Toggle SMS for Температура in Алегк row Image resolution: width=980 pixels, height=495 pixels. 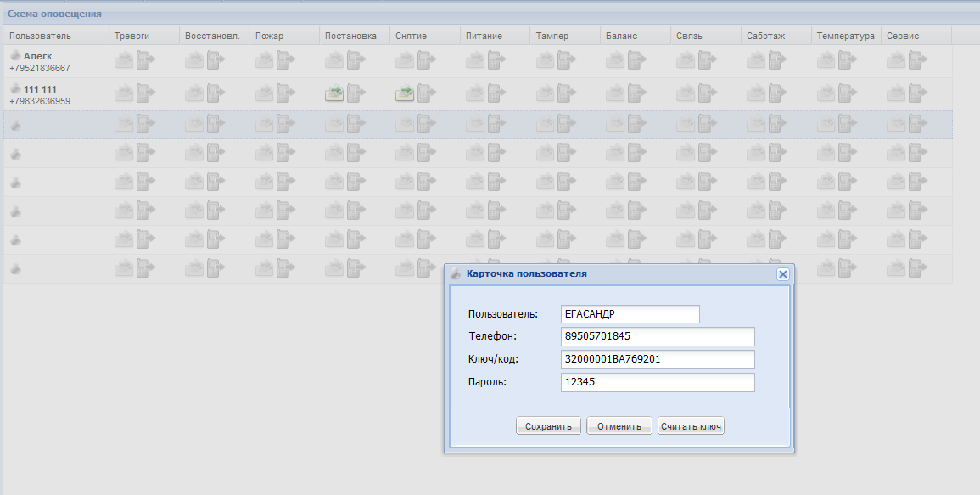826,60
